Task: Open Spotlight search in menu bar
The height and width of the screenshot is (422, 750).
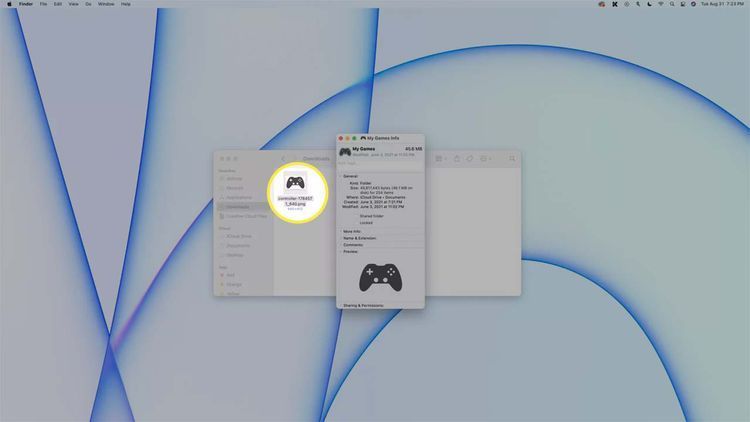Action: [x=672, y=4]
